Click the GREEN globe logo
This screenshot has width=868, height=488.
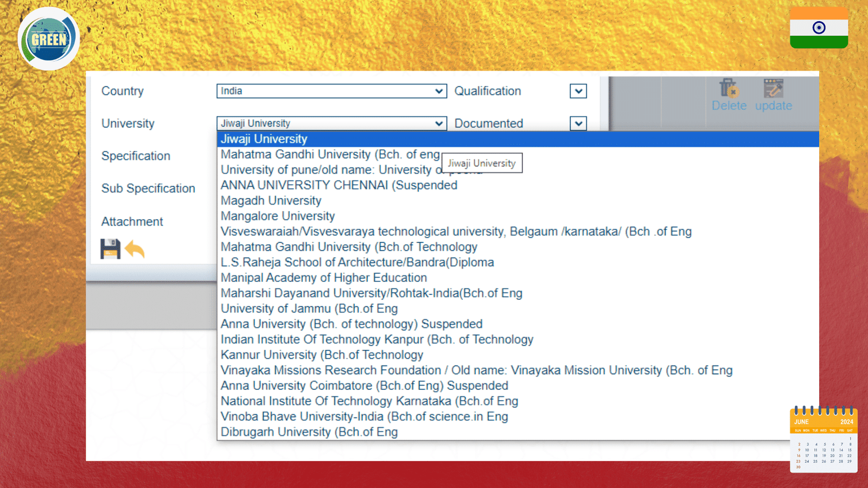[49, 39]
